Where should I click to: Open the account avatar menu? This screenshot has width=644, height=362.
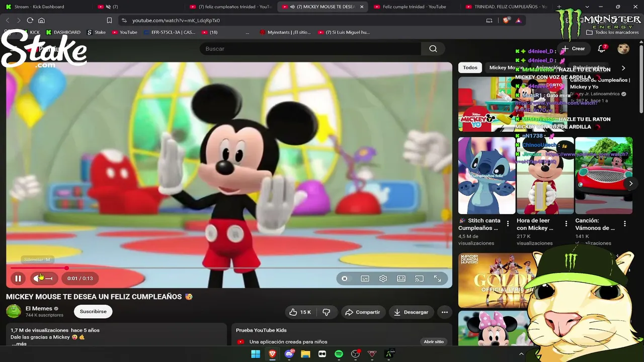click(x=623, y=49)
